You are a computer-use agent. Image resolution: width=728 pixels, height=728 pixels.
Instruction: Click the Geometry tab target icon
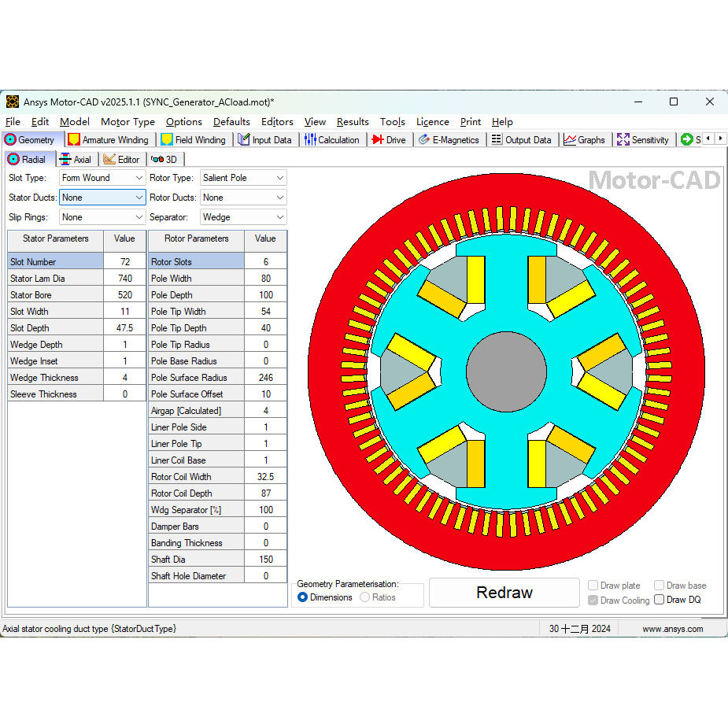tap(10, 140)
